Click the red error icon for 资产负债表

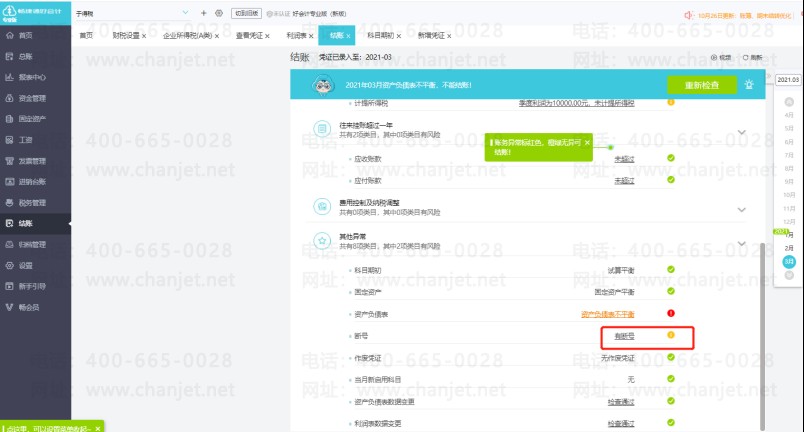coord(671,313)
